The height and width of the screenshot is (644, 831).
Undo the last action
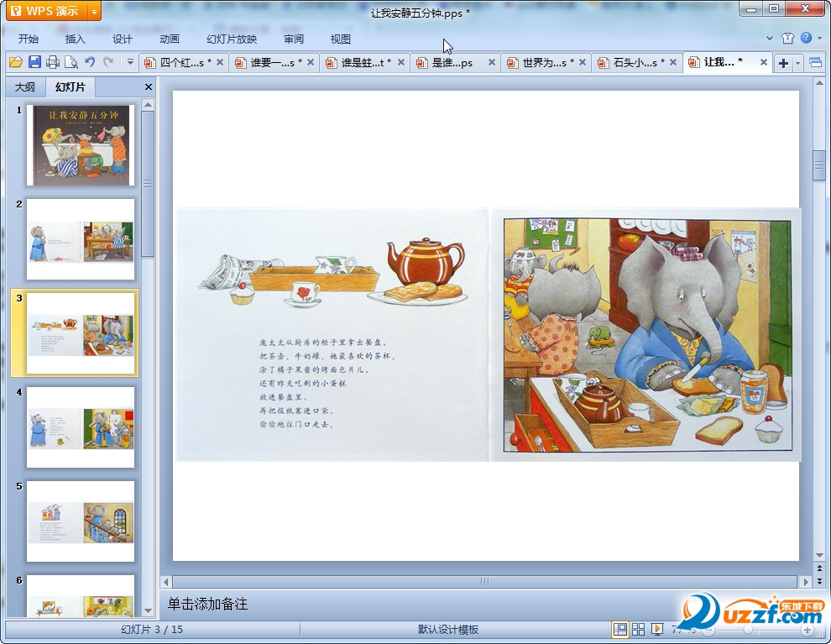(x=90, y=62)
